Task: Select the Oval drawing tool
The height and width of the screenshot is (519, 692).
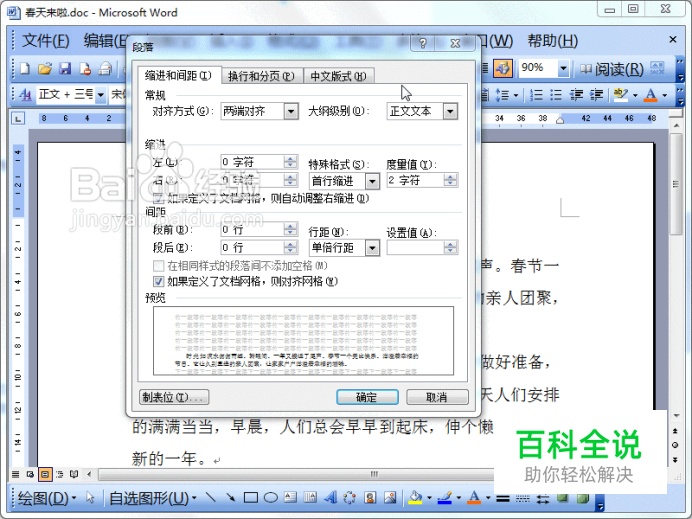Action: [x=271, y=498]
